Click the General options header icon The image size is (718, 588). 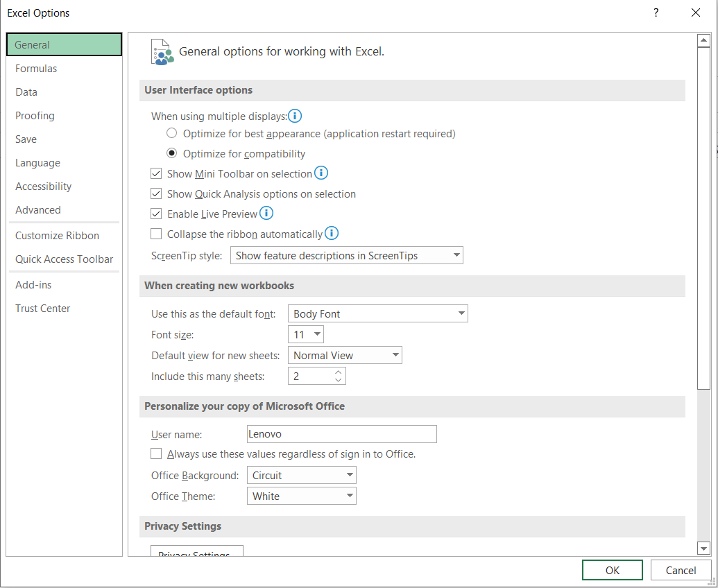[162, 52]
